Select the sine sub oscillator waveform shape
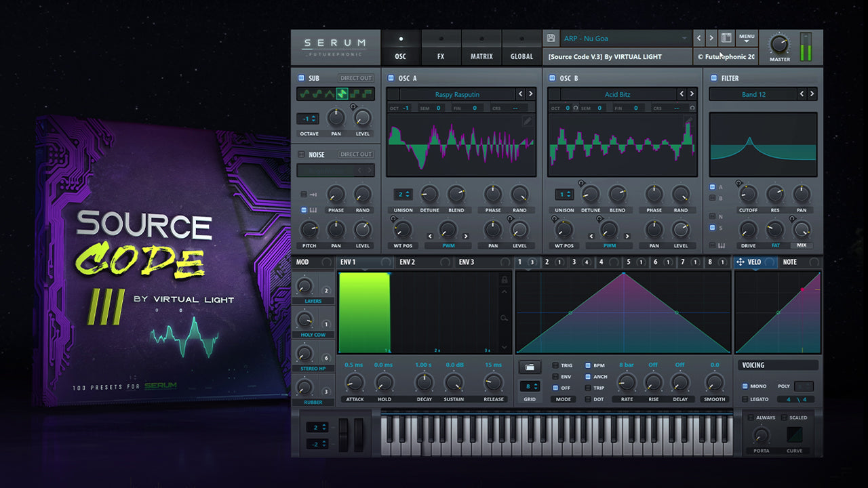The height and width of the screenshot is (488, 868). click(x=306, y=94)
